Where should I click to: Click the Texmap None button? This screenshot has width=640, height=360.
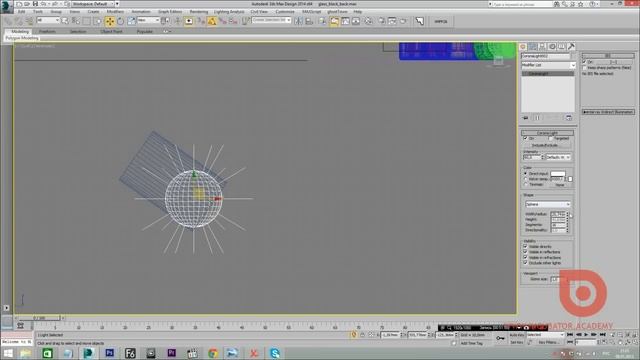coord(560,185)
